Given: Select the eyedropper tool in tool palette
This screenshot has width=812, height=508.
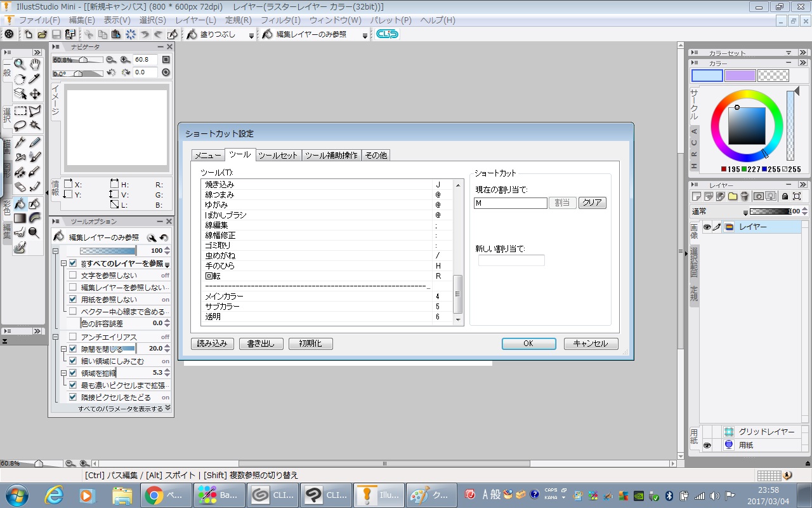Looking at the screenshot, I should coord(35,79).
